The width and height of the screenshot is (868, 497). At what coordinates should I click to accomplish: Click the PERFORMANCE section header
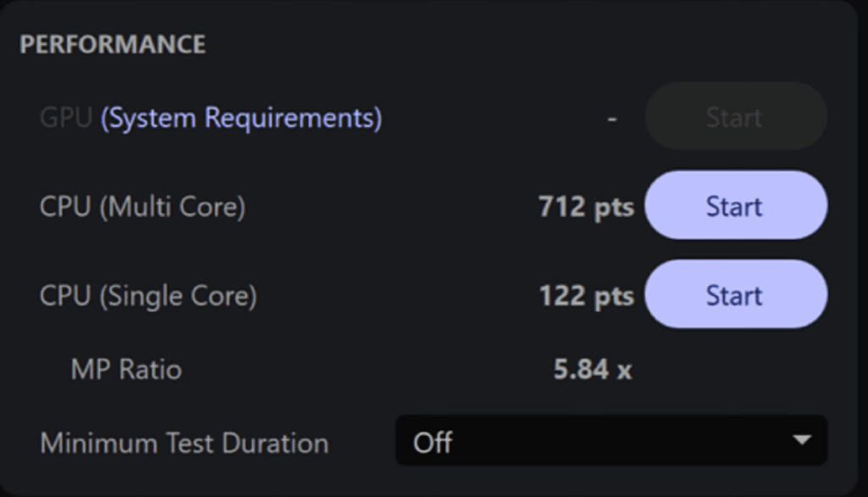tap(113, 44)
